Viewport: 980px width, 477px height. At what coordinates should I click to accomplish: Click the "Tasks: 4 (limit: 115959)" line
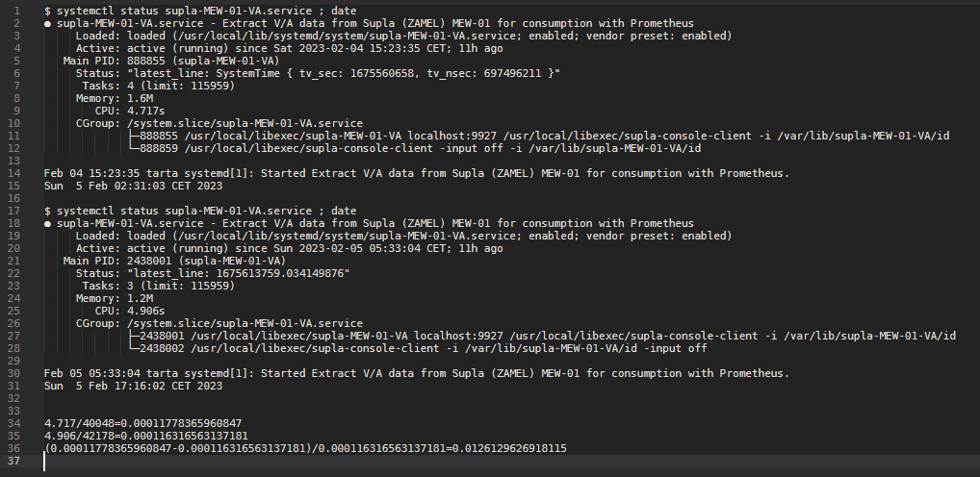[x=145, y=85]
